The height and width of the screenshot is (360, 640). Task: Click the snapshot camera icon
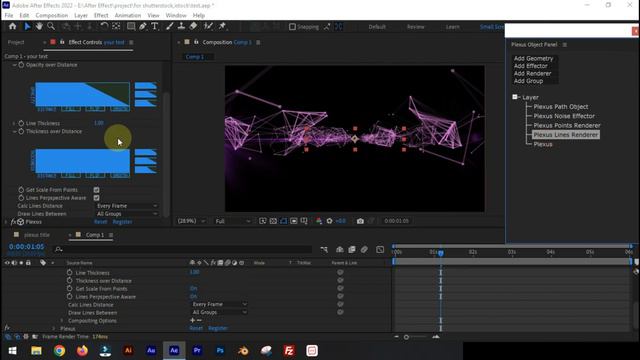pos(360,221)
